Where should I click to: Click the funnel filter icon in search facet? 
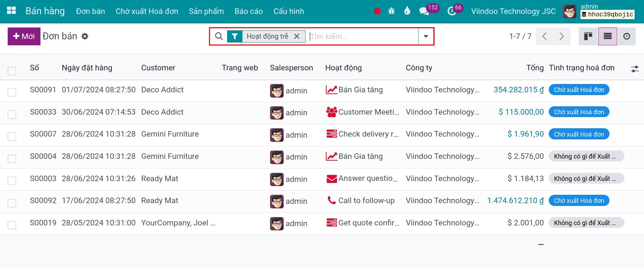[235, 36]
